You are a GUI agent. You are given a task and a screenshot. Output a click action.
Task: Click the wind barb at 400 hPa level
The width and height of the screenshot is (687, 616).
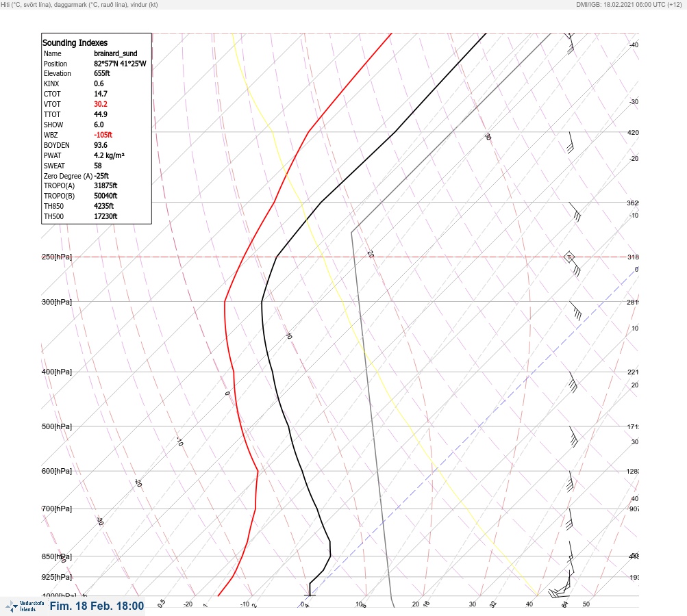point(573,382)
